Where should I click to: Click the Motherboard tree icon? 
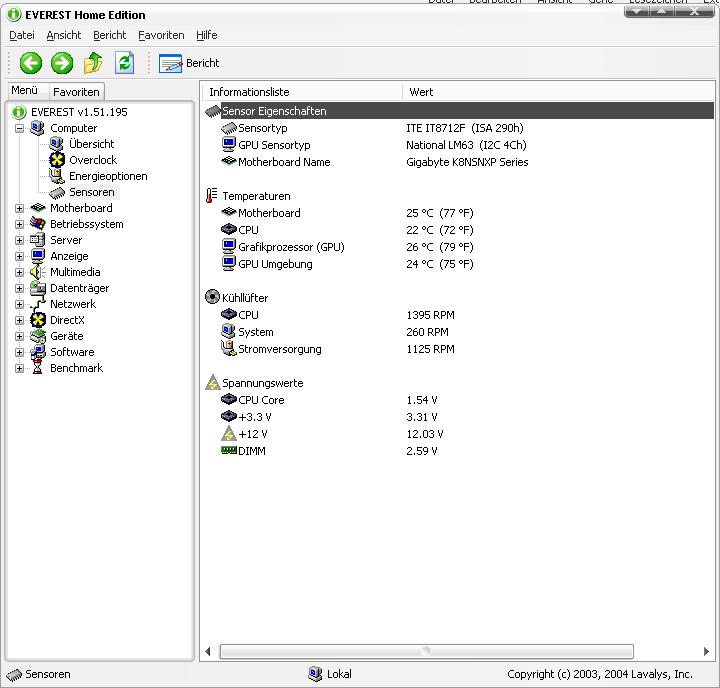[x=38, y=208]
